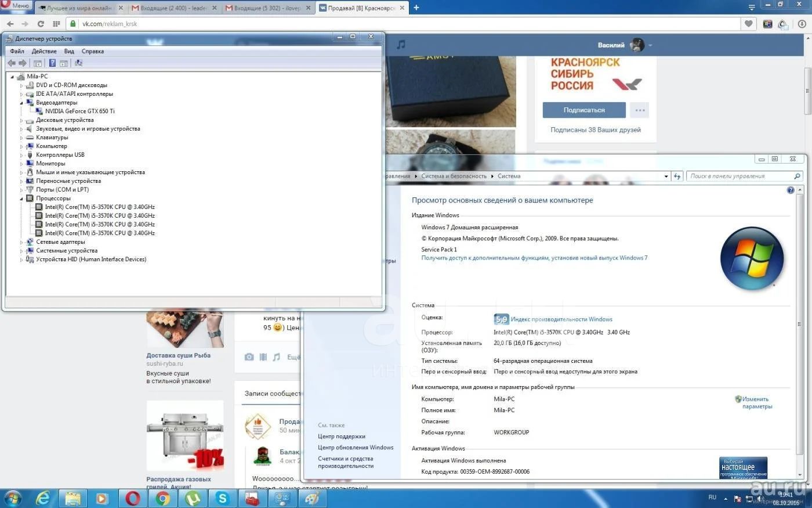Open Paint palette icon in taskbar
The height and width of the screenshot is (508, 812).
tap(312, 498)
